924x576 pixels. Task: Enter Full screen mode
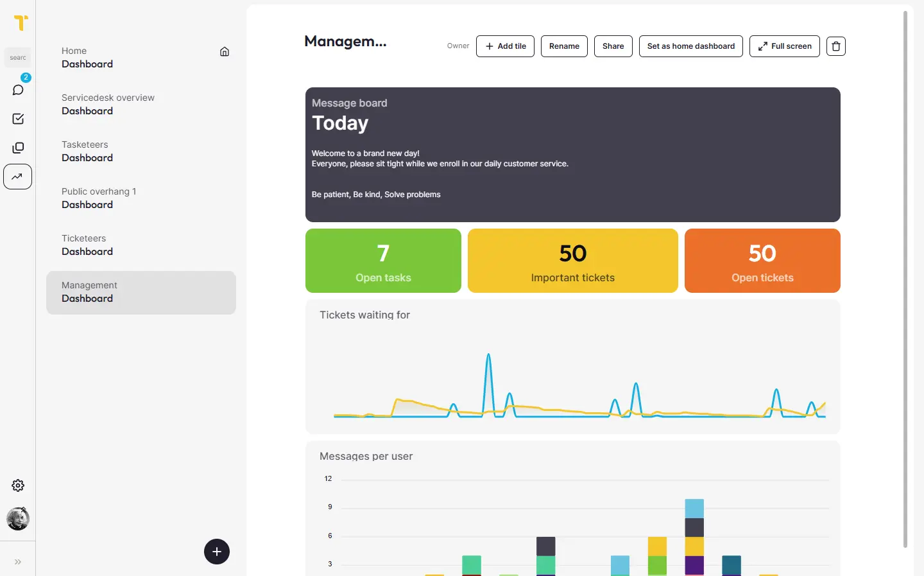pos(785,46)
